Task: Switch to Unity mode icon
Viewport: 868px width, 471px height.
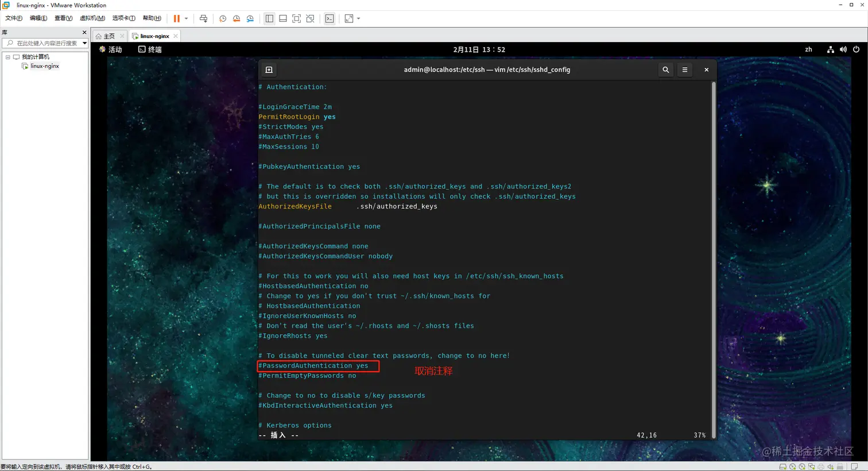Action: tap(311, 18)
